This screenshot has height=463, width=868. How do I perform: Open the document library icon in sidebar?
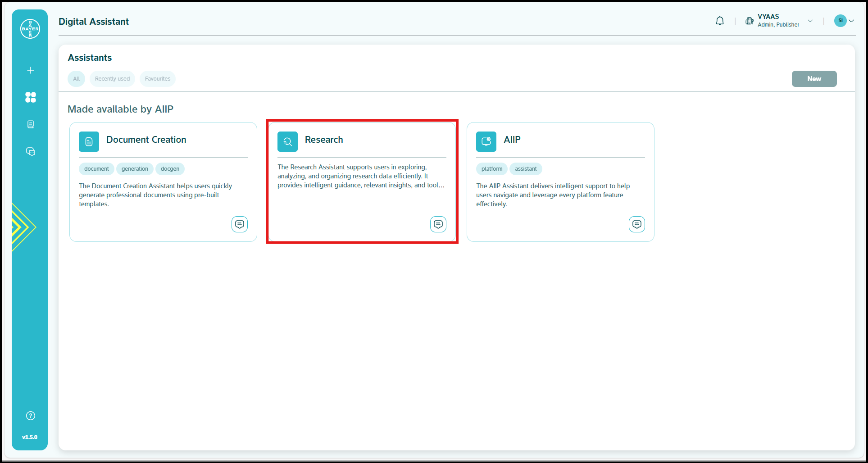31,124
